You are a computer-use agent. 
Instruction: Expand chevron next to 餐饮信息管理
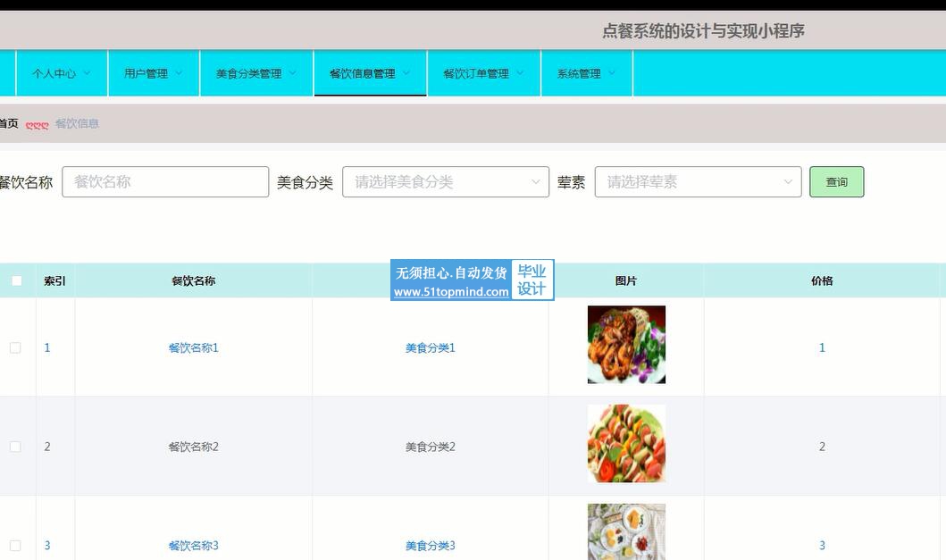[406, 73]
